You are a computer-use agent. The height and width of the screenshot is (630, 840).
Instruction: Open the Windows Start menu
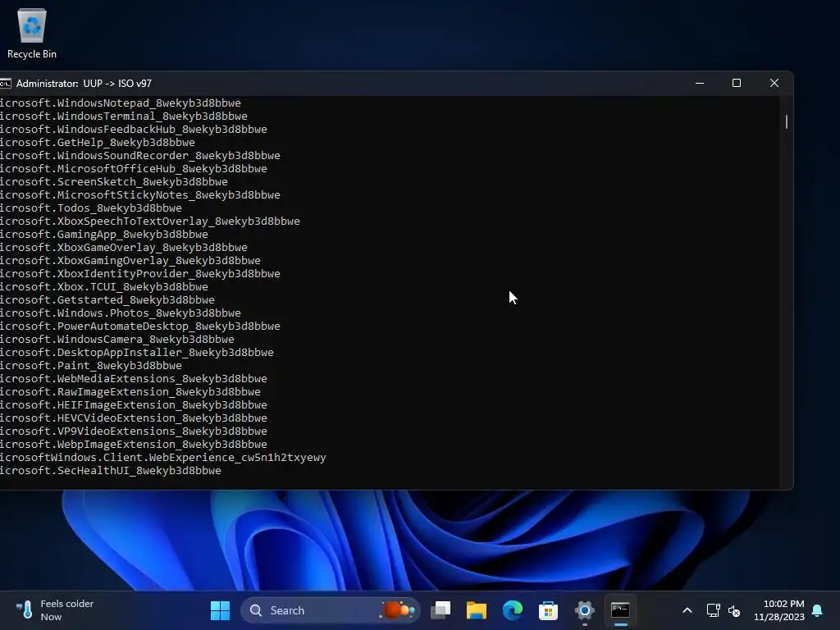(x=220, y=610)
